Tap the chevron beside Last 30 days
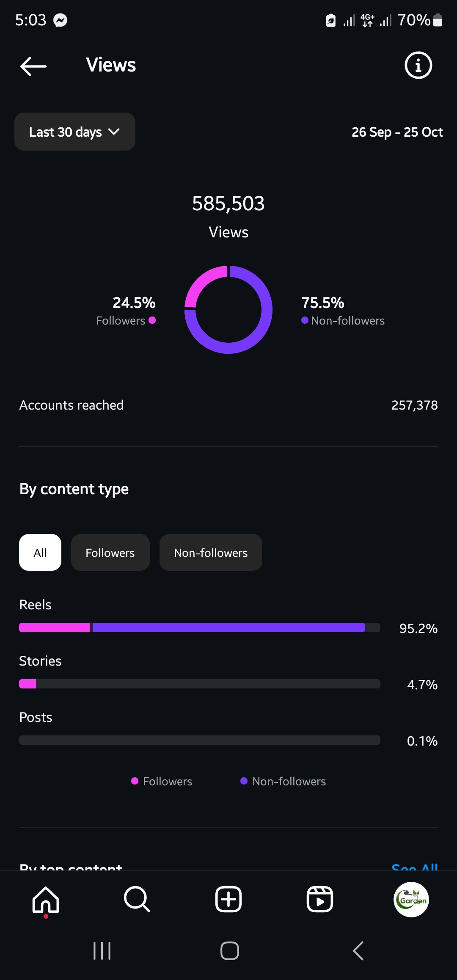The width and height of the screenshot is (457, 980). tap(114, 132)
